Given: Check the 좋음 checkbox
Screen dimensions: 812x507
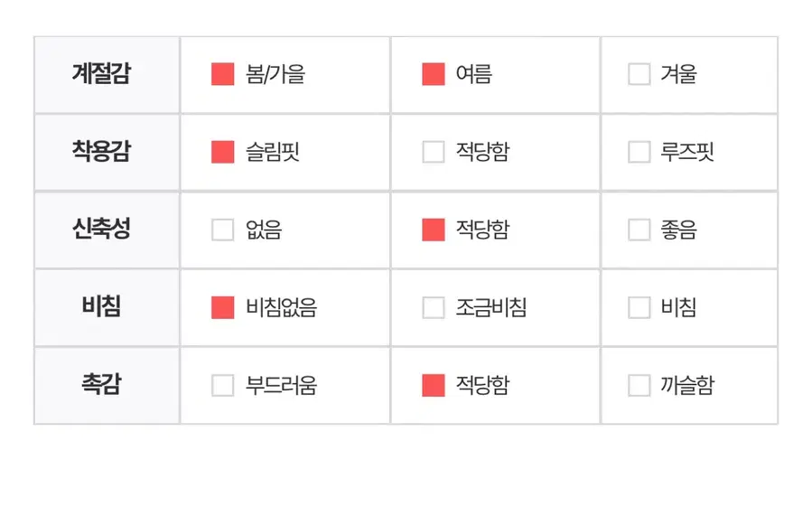Looking at the screenshot, I should pos(639,230).
